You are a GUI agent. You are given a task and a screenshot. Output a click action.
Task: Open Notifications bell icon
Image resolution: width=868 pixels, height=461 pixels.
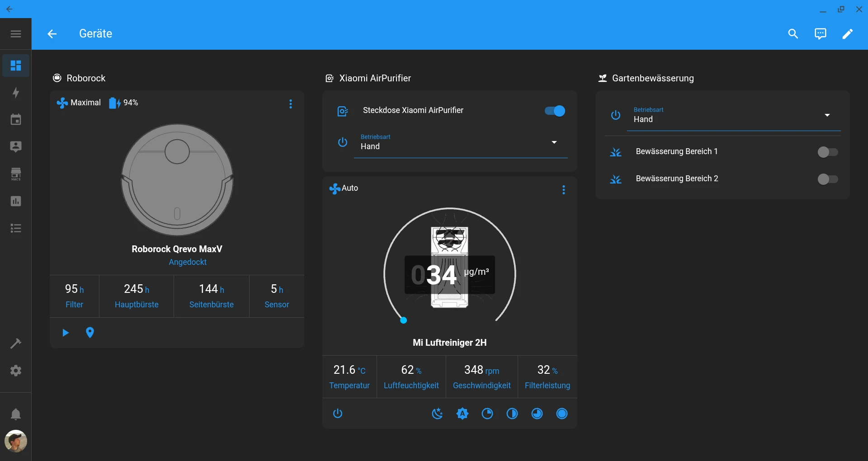[x=16, y=414]
